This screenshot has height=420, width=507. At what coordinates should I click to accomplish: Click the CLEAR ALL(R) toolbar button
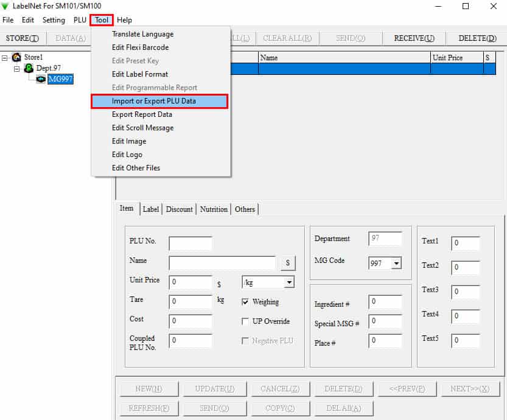(x=287, y=38)
